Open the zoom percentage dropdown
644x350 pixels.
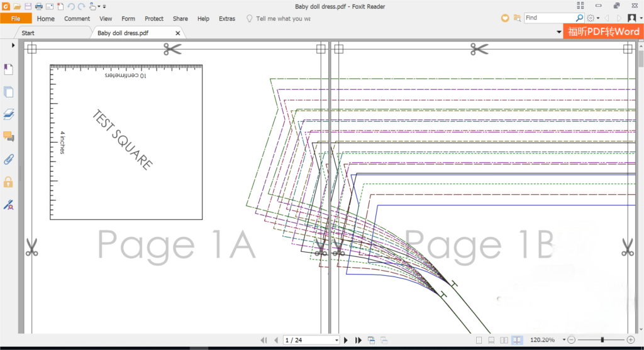[x=563, y=340]
